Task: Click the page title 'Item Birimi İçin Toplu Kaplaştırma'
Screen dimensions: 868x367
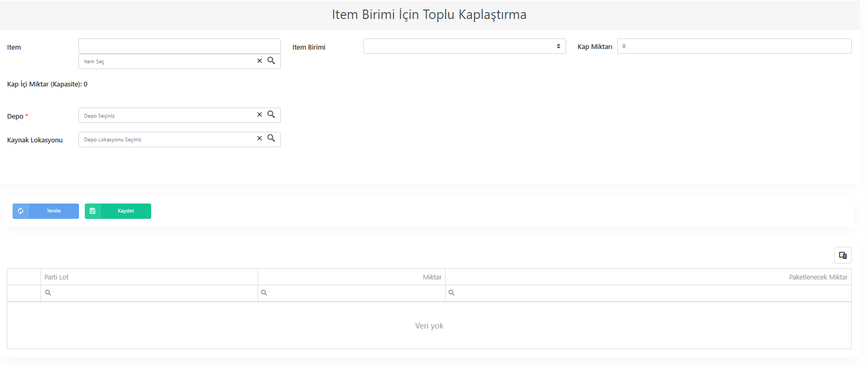Action: pos(429,15)
